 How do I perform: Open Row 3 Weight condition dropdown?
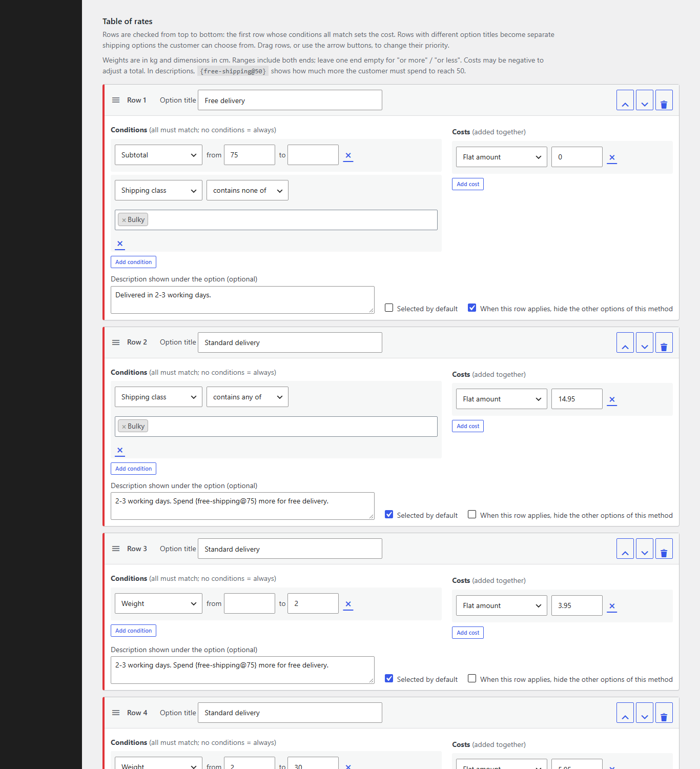click(x=158, y=603)
